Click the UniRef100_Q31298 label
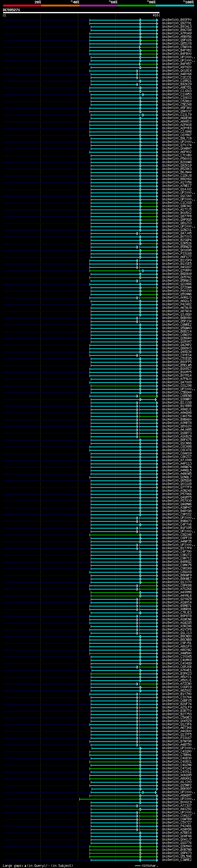The height and width of the screenshot is (868, 197). tap(176, 386)
